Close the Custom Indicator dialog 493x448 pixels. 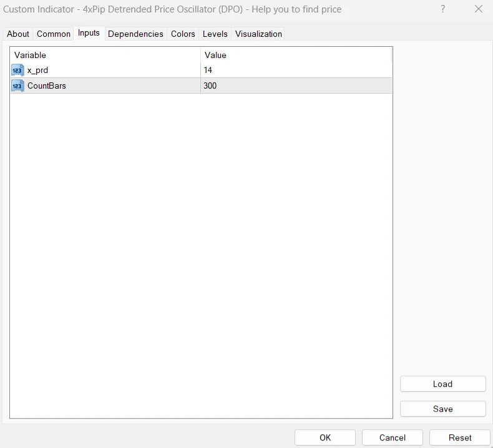point(479,9)
